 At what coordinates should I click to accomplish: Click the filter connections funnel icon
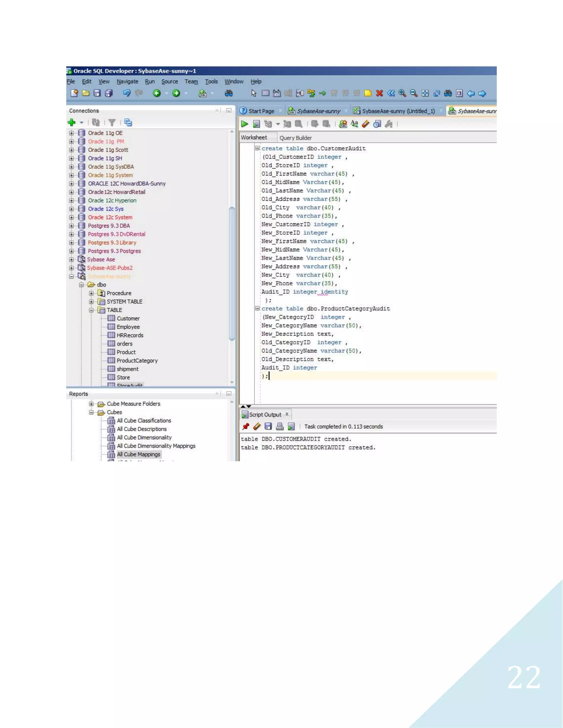(x=112, y=123)
